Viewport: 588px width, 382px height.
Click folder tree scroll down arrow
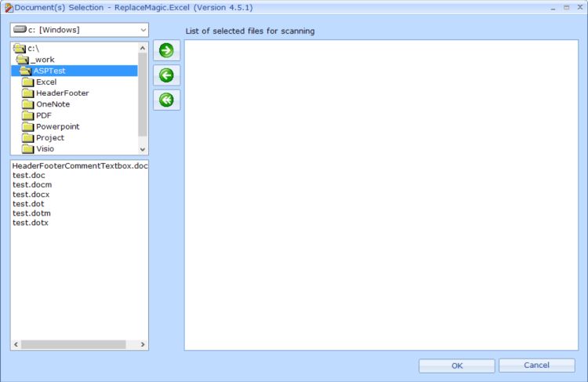[x=143, y=149]
